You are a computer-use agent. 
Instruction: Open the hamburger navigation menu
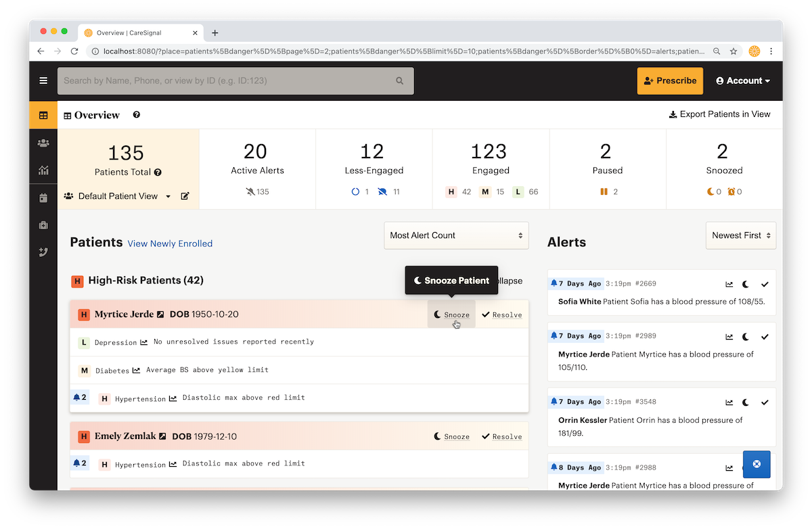pos(43,80)
